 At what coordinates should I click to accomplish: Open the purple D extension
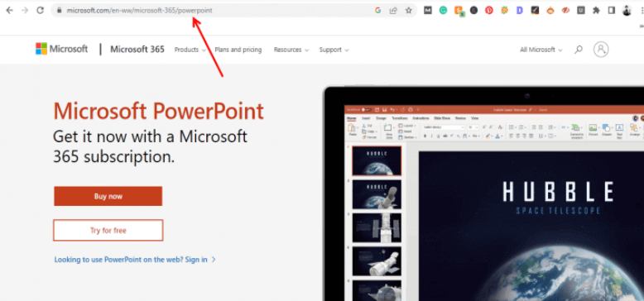click(520, 11)
